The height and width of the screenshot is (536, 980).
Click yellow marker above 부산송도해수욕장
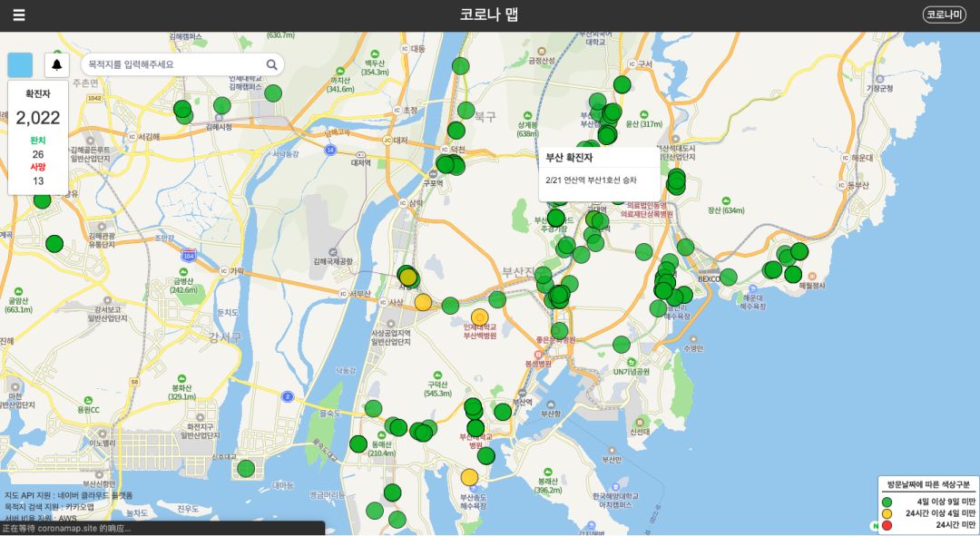(469, 477)
